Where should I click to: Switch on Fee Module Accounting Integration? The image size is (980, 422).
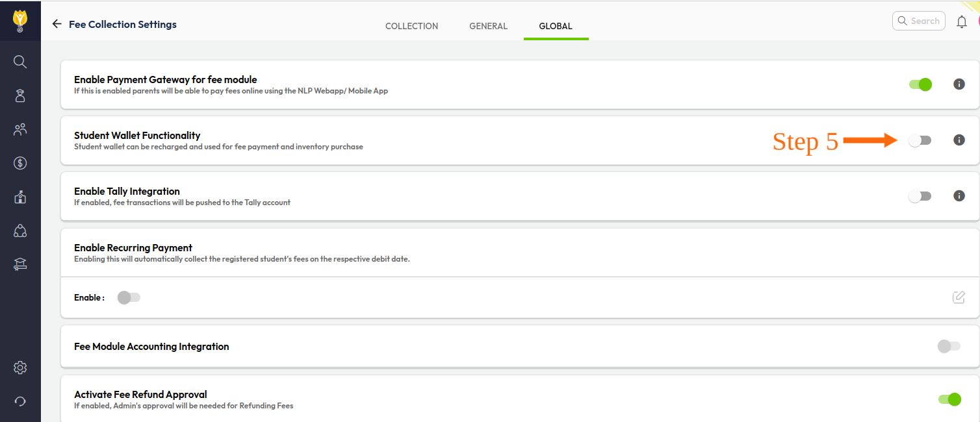[949, 347]
